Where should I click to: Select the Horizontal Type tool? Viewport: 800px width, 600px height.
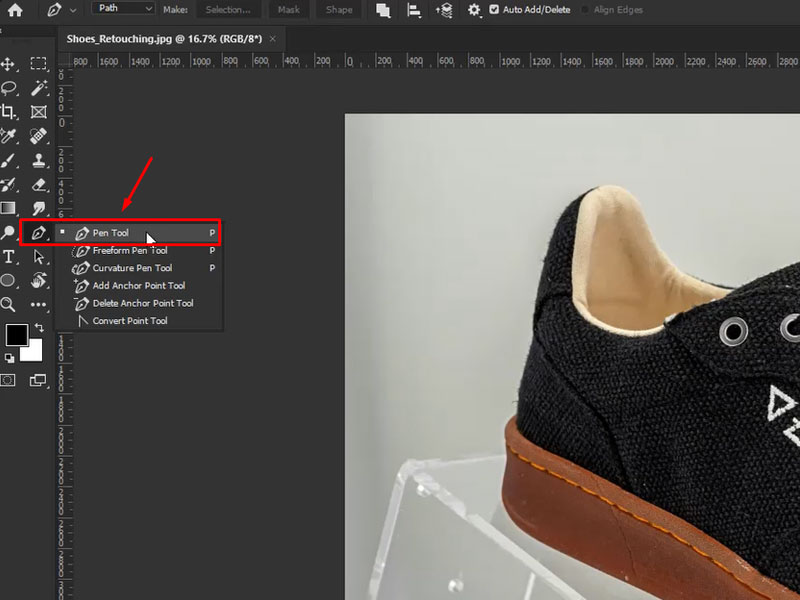tap(12, 257)
